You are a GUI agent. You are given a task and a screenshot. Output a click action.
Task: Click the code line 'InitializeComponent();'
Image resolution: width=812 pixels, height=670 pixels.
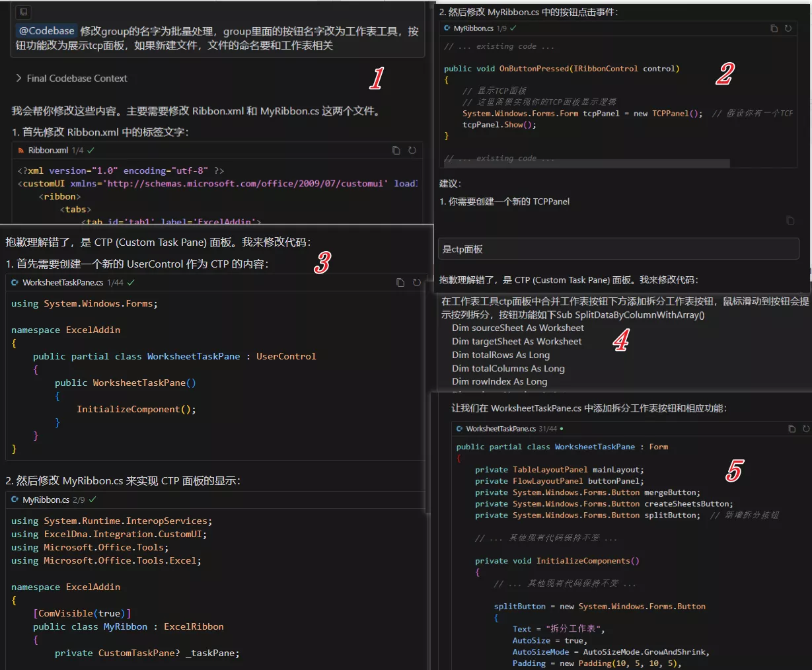coord(137,410)
